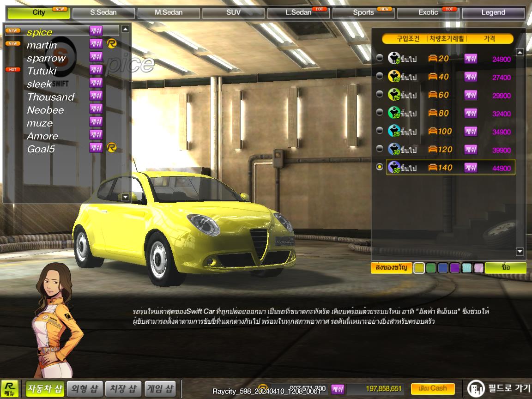
Task: Click the cash icon beside sleek
Action: 96,83
